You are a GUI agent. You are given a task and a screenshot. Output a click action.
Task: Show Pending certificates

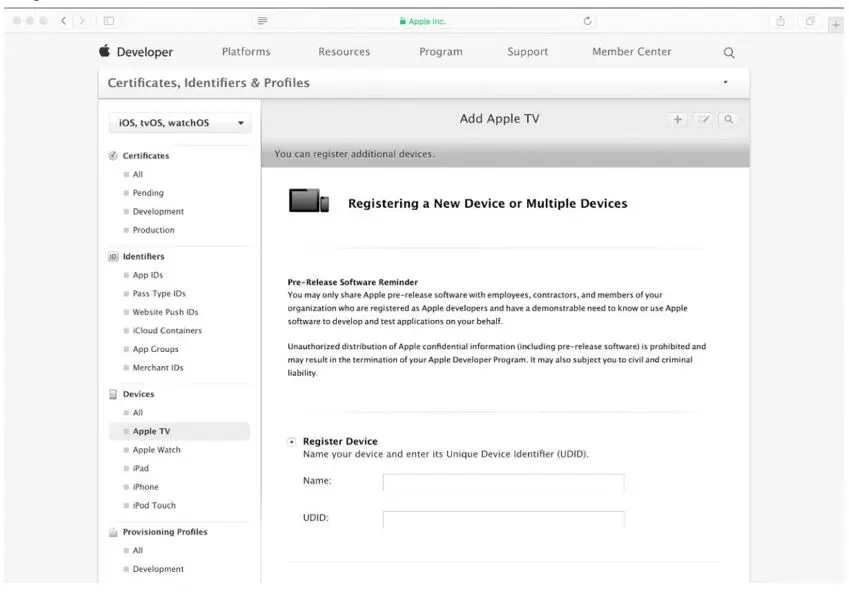click(x=148, y=193)
